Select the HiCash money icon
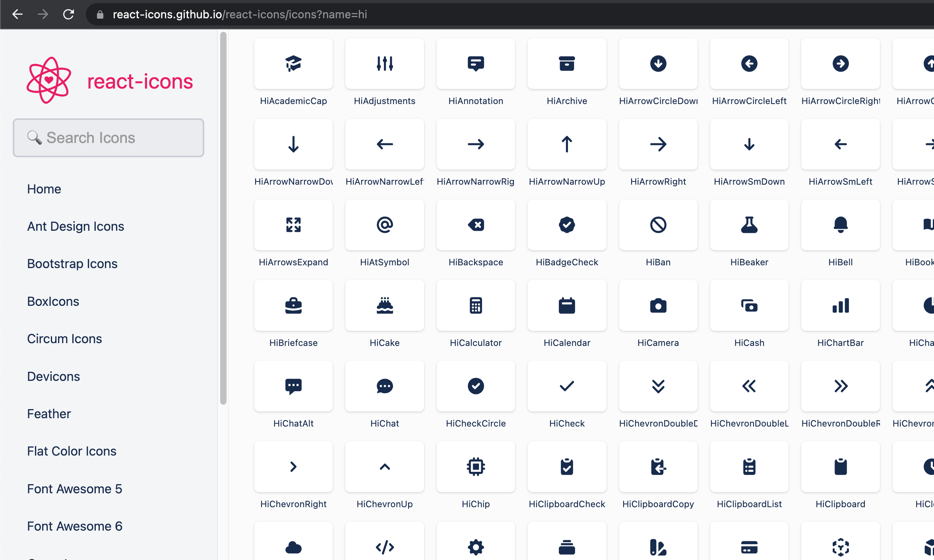The width and height of the screenshot is (934, 560). (x=749, y=305)
